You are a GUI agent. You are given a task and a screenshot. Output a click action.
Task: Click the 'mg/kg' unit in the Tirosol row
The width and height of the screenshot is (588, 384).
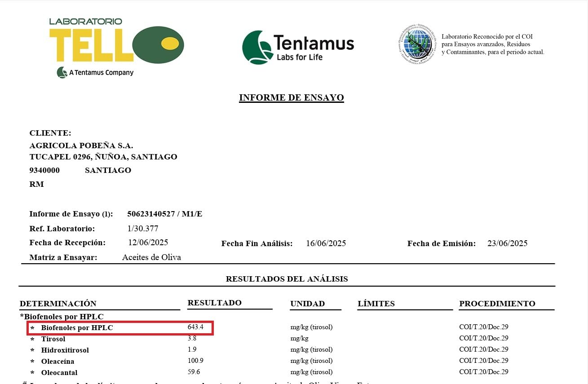[299, 338]
